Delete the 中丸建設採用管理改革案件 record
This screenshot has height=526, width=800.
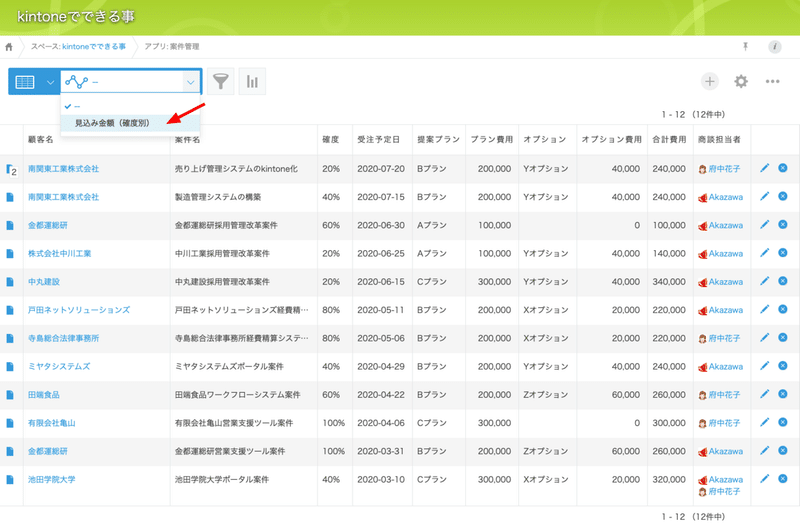(x=783, y=281)
